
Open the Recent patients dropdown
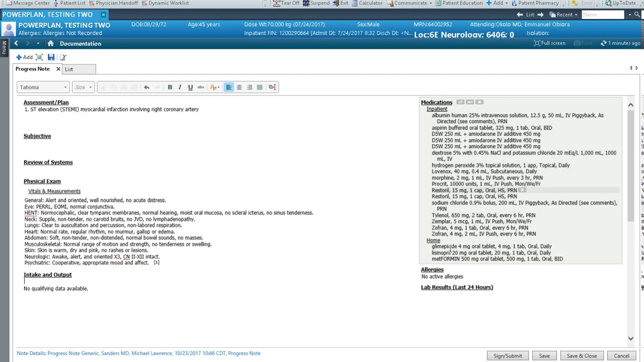pyautogui.click(x=563, y=15)
